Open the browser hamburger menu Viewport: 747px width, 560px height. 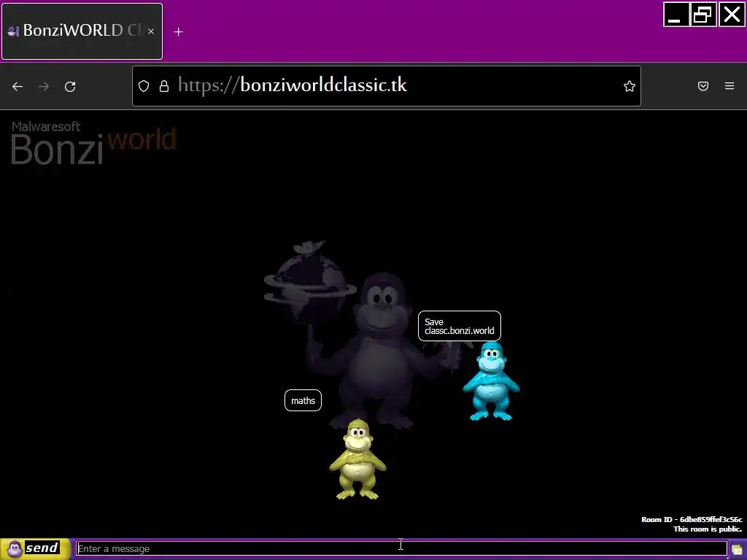[x=729, y=86]
